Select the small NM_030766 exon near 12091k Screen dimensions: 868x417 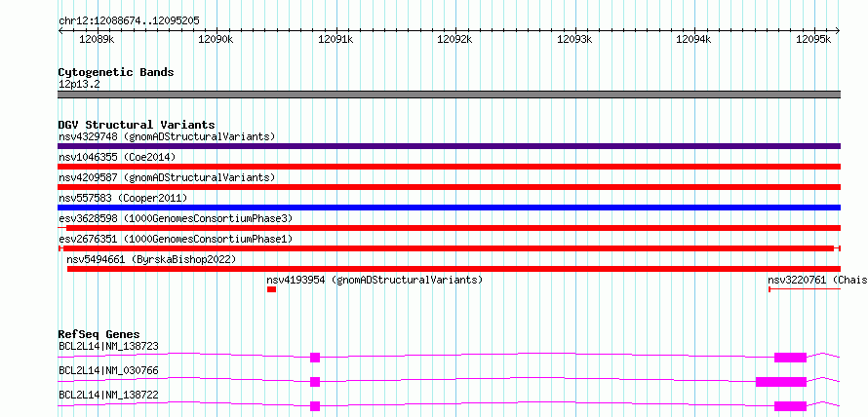(315, 382)
